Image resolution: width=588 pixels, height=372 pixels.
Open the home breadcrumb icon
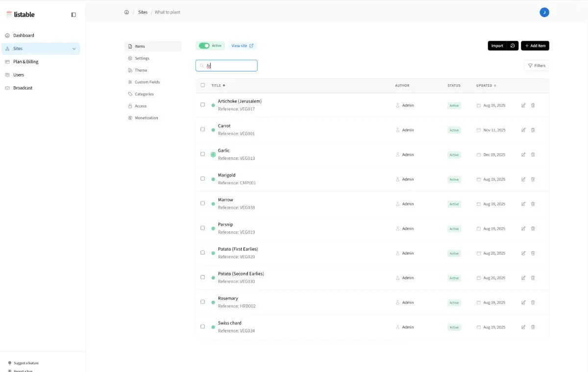pos(126,12)
